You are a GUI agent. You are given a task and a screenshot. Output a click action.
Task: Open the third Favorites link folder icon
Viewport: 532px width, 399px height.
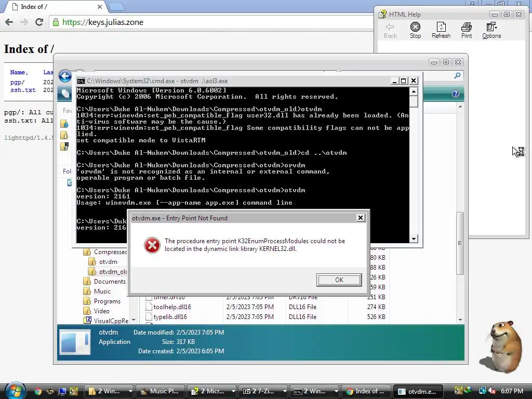(64, 146)
